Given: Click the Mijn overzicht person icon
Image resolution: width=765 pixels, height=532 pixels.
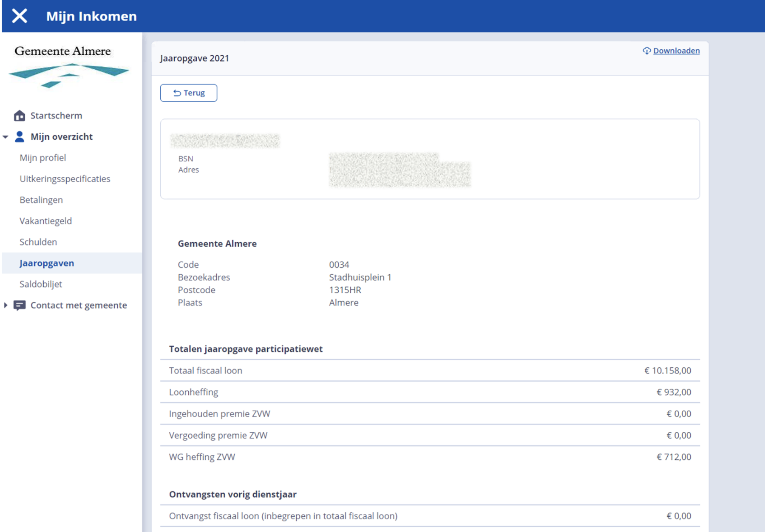Looking at the screenshot, I should 20,136.
